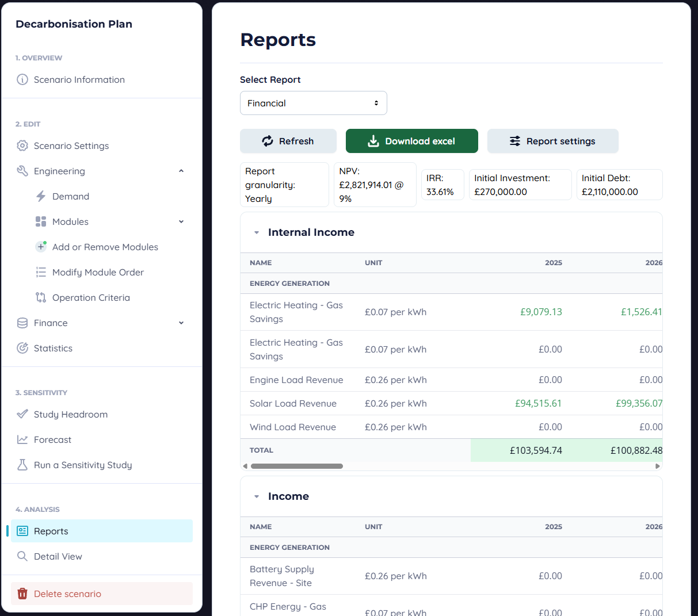Open Study Headroom in the sidebar
This screenshot has width=698, height=616.
coord(70,415)
